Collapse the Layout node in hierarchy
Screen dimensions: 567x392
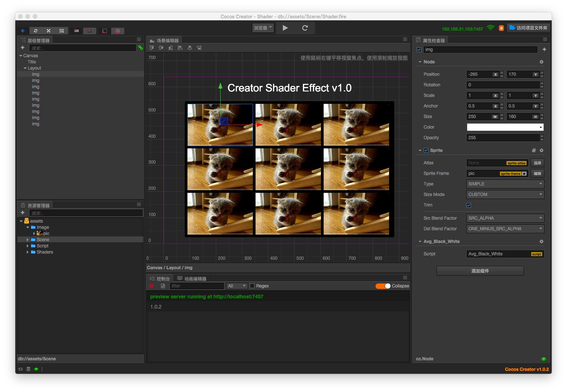point(25,68)
